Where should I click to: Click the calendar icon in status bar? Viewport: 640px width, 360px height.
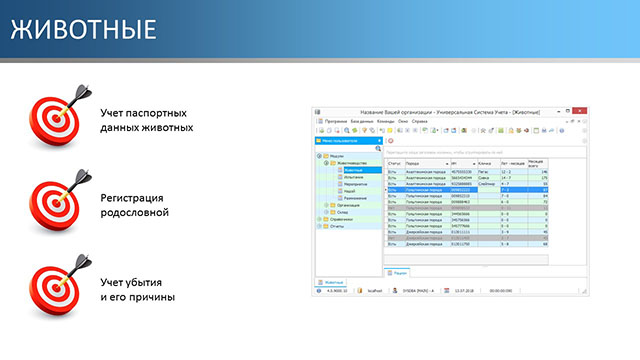pos(447,291)
